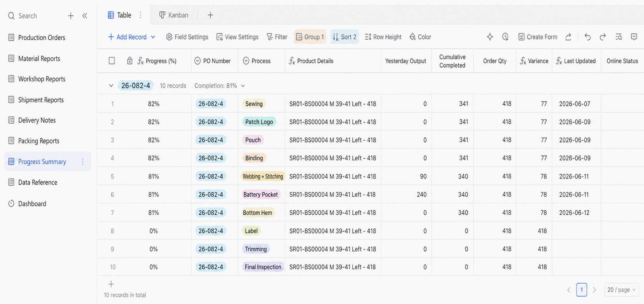Open Shipment Reports in sidebar

click(41, 100)
